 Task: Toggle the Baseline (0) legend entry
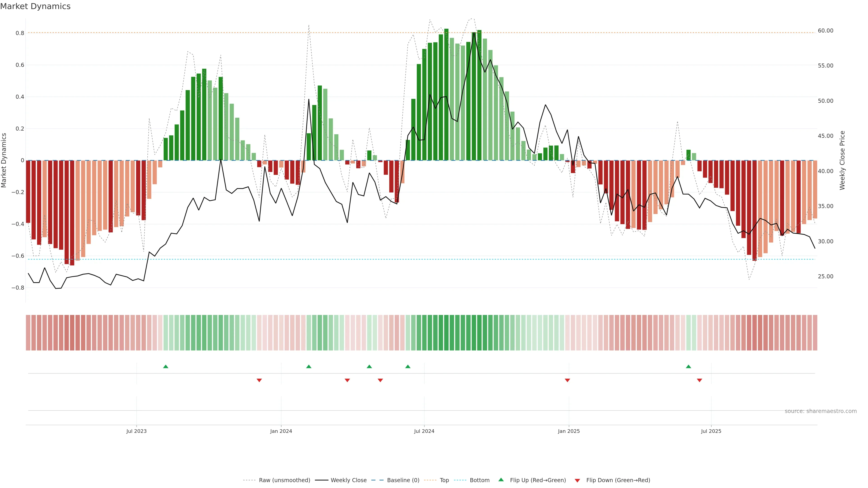pyautogui.click(x=403, y=480)
